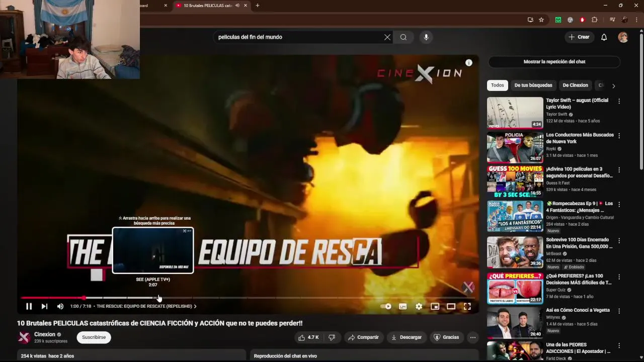Image resolution: width=644 pixels, height=362 pixels.
Task: Click the Descargar button
Action: (x=407, y=337)
